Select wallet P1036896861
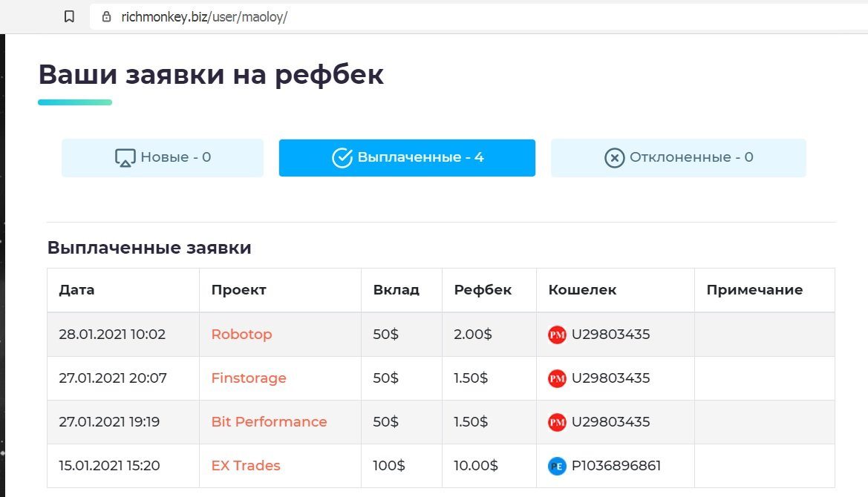868x497 pixels. pos(616,466)
